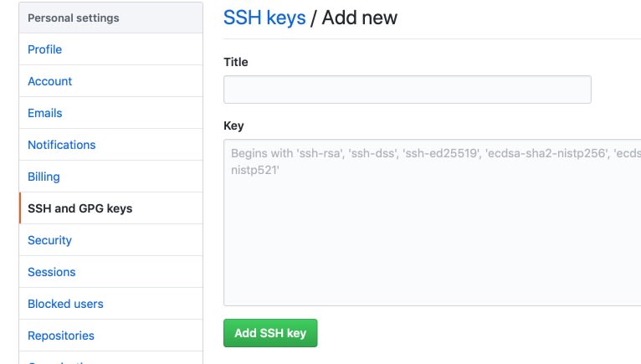The image size is (641, 364).
Task: Open the Billing settings page
Action: click(x=44, y=177)
